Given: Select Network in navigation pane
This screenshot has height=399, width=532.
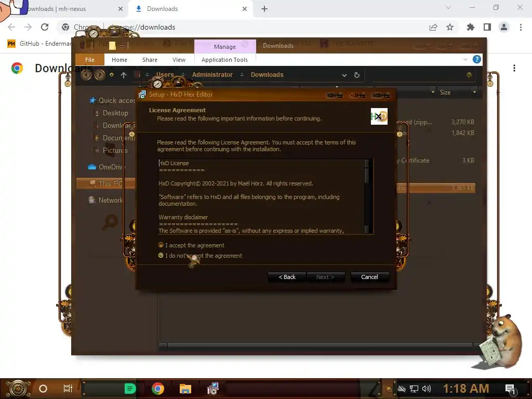Looking at the screenshot, I should click(105, 200).
